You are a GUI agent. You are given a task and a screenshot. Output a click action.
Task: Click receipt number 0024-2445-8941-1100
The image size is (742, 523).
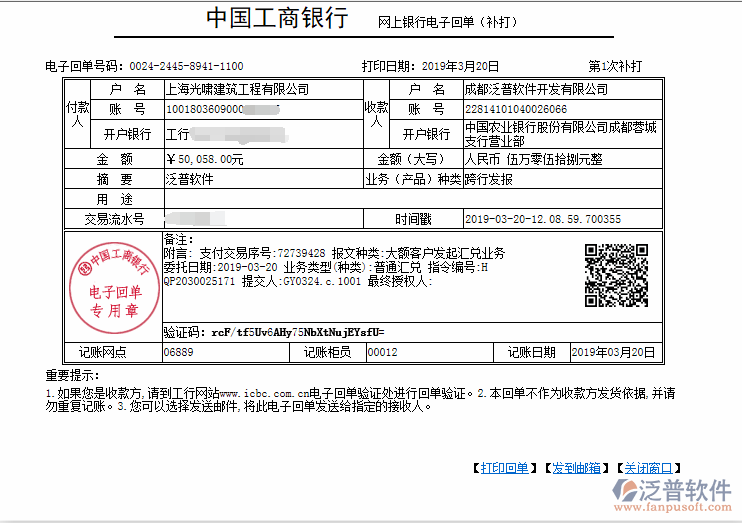(x=186, y=66)
